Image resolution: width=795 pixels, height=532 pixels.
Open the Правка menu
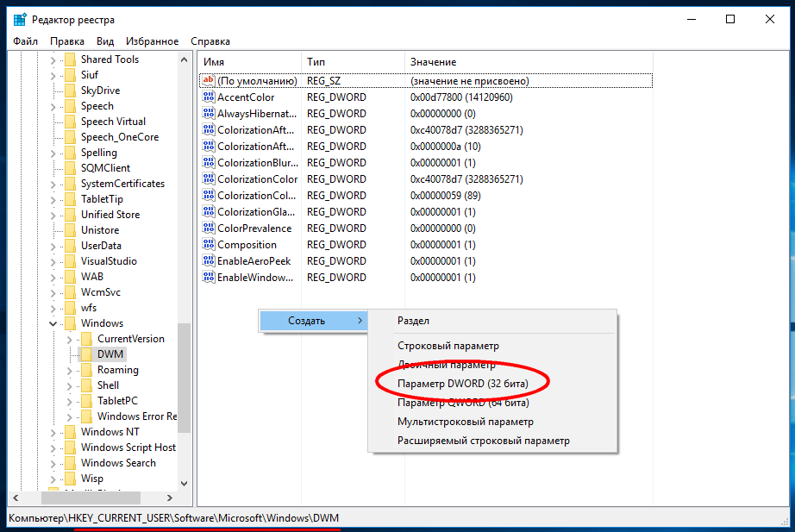coord(67,41)
